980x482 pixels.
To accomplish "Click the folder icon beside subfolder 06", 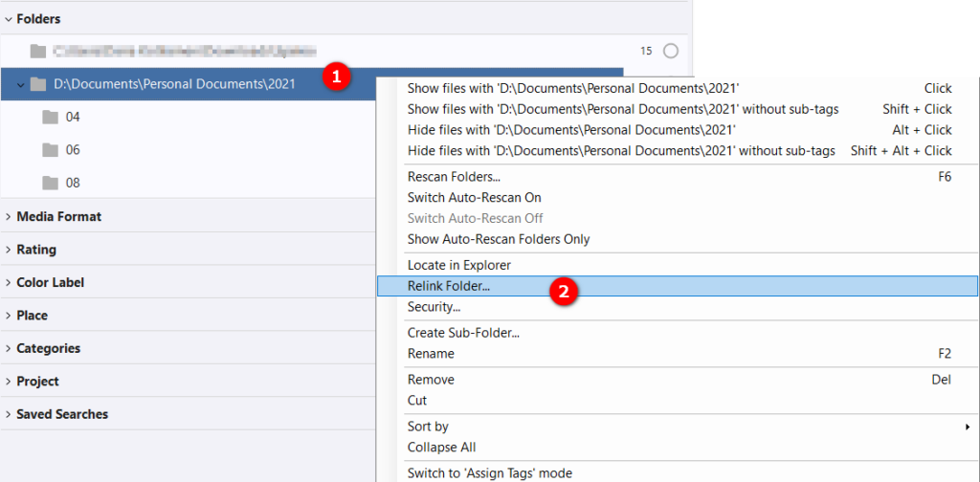I will [x=50, y=150].
